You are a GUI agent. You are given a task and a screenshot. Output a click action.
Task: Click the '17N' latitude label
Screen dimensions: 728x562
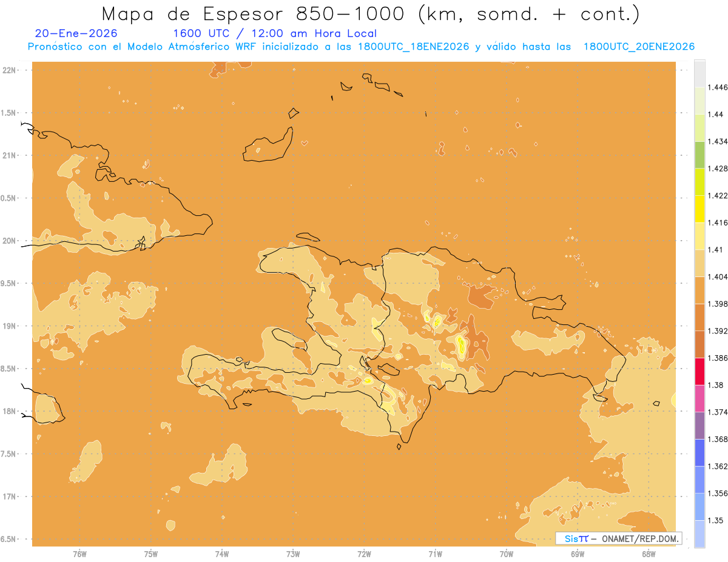pyautogui.click(x=10, y=497)
